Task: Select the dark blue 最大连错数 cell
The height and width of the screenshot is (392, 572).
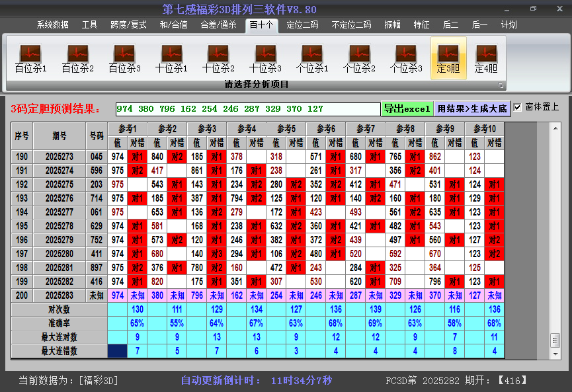Action: (118, 351)
